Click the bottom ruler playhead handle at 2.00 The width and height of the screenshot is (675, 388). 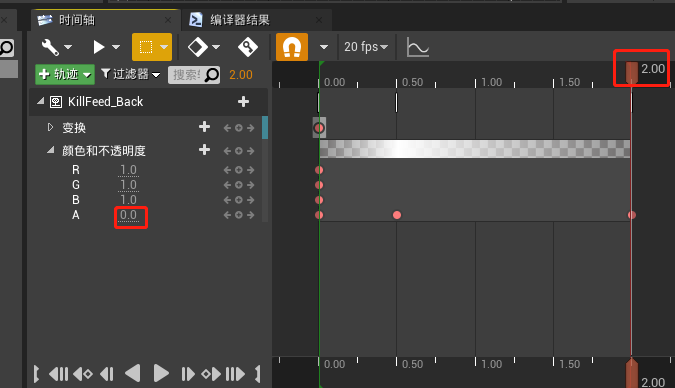[x=632, y=373]
